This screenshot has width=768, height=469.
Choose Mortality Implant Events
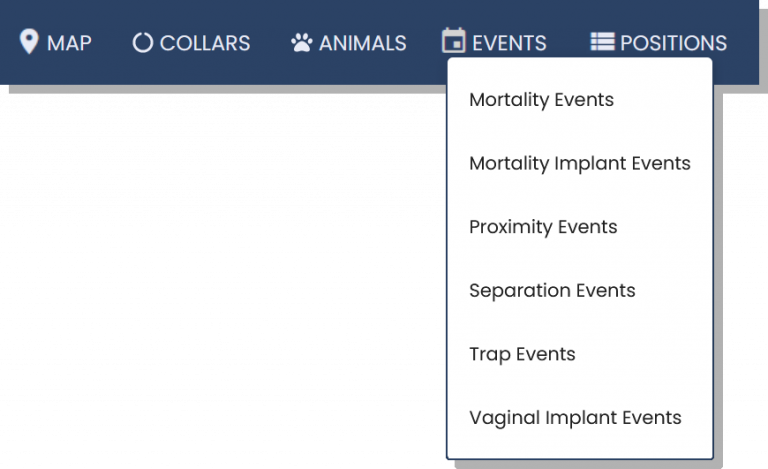point(579,163)
